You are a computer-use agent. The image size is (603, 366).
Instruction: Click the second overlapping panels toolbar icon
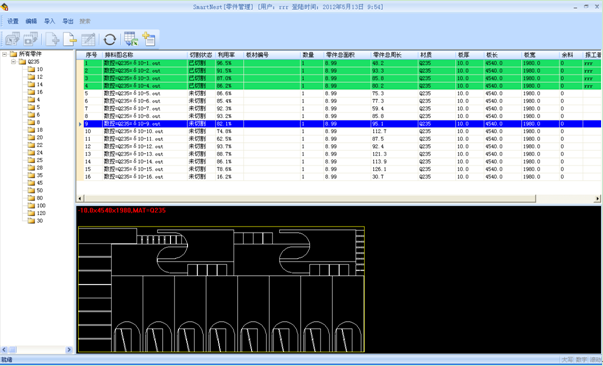coord(30,39)
